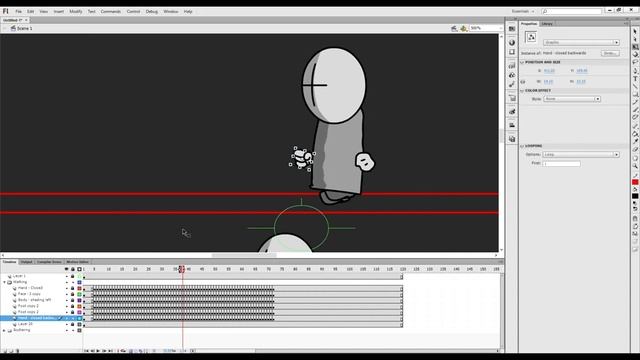Select the Lasso tool
Image resolution: width=640 pixels, height=360 pixels.
coord(635,62)
